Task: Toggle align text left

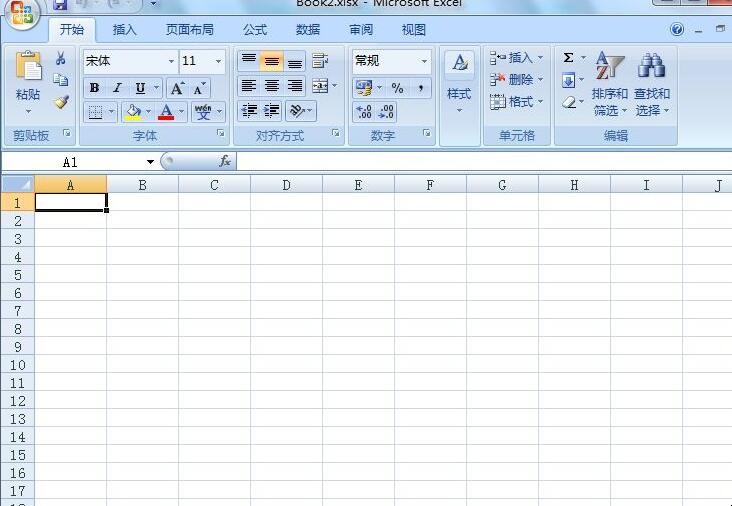Action: click(x=249, y=86)
